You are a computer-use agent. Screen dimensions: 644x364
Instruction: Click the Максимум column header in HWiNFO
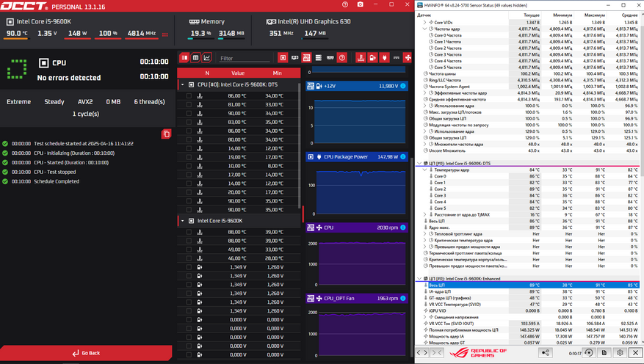pos(593,15)
